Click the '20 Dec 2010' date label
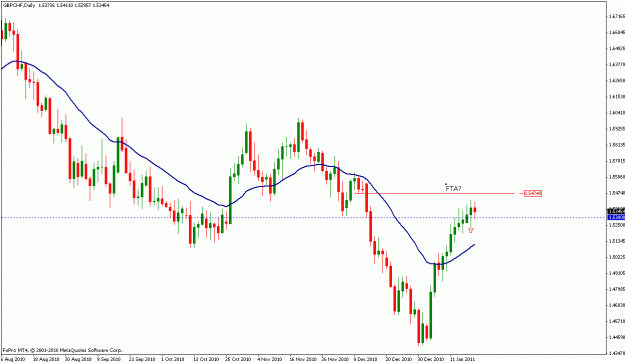625x363 pixels. point(399,359)
